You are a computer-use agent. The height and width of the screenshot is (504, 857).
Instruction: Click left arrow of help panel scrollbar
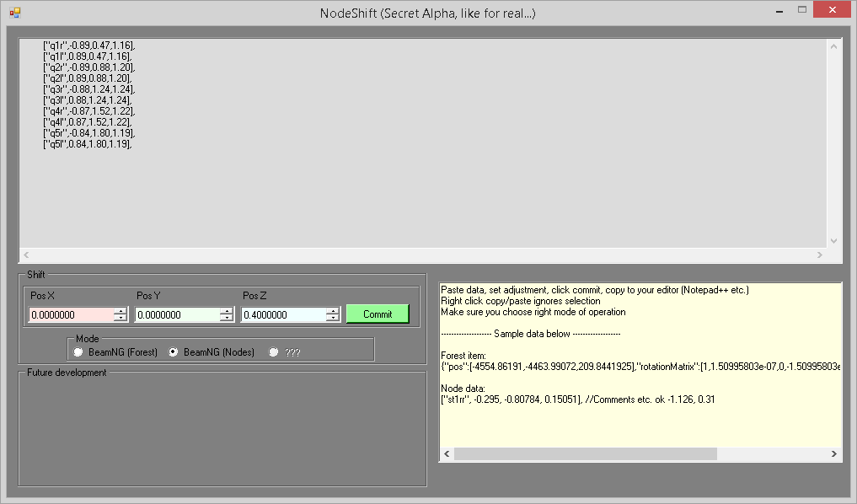click(x=447, y=453)
